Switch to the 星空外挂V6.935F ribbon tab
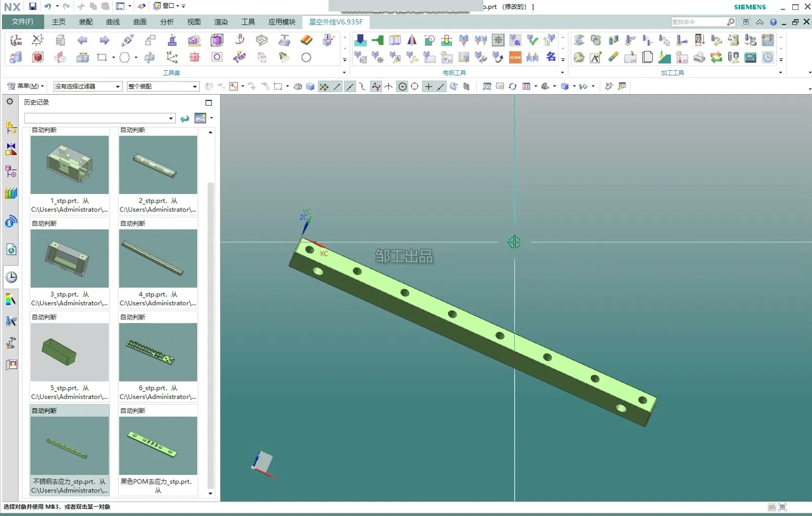This screenshot has width=812, height=516. [336, 22]
